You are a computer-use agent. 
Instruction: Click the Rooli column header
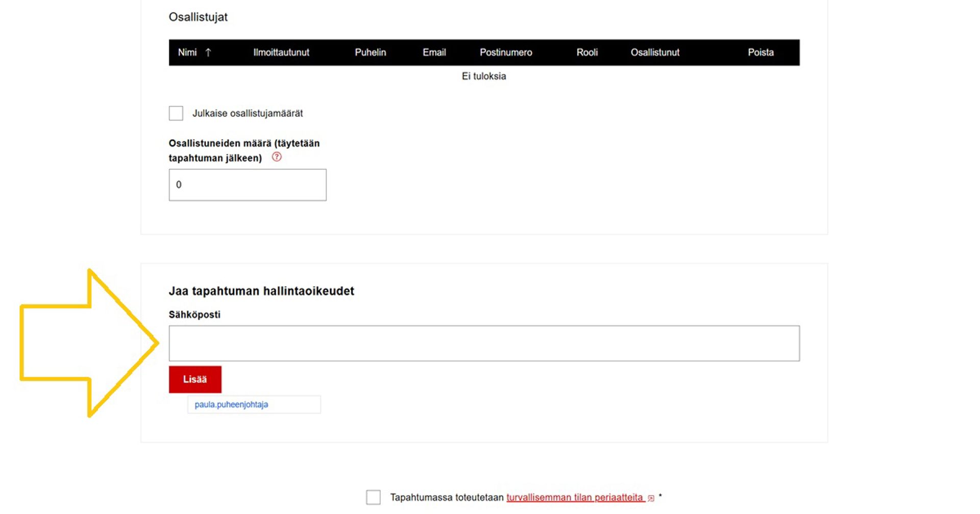pos(587,53)
